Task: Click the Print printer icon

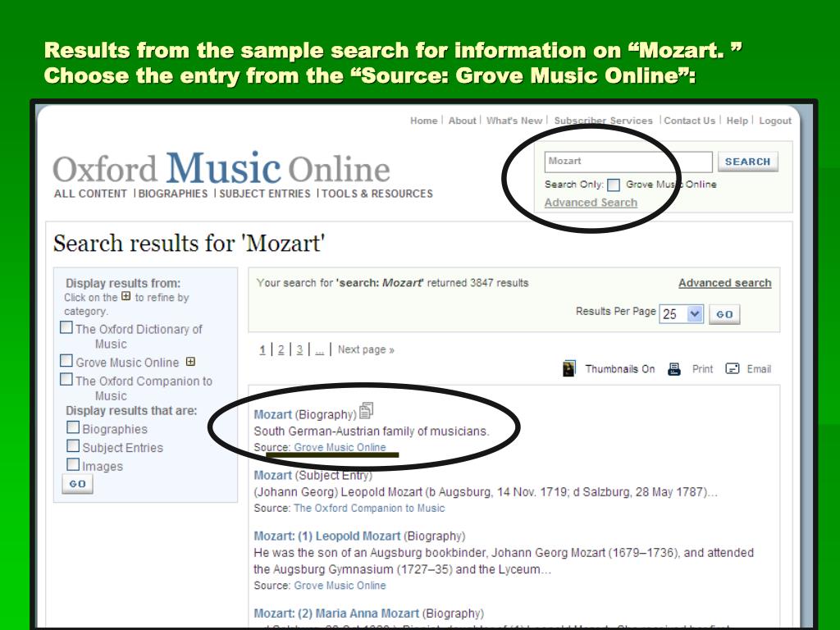Action: (x=674, y=369)
